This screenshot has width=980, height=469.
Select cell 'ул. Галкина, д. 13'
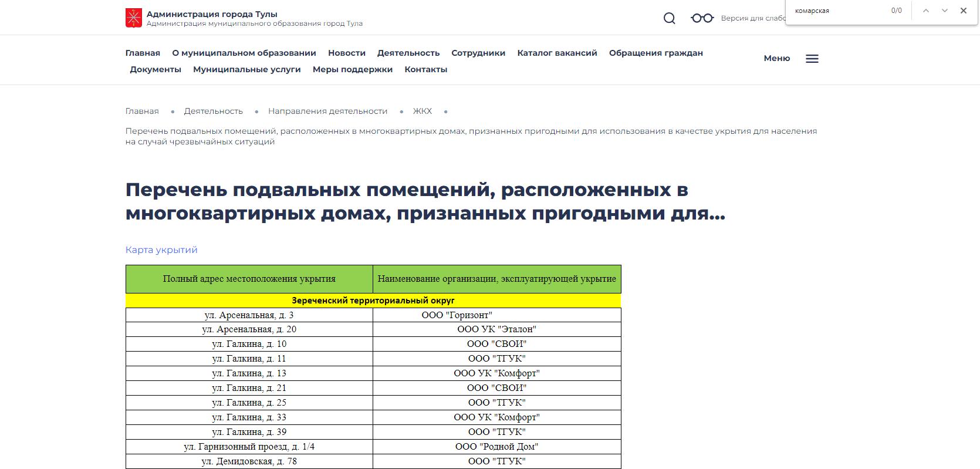coord(249,373)
